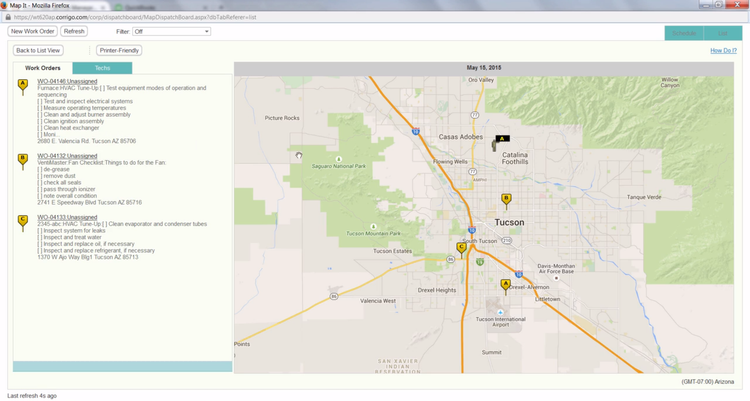Select map marker A near Drexel-Alvernon

click(x=505, y=285)
